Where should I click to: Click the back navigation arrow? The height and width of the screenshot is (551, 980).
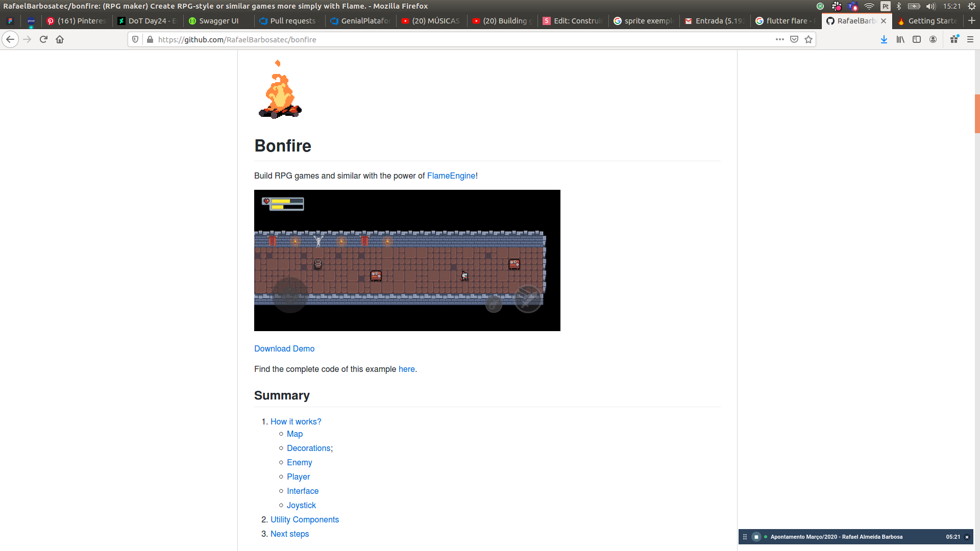pyautogui.click(x=10, y=39)
